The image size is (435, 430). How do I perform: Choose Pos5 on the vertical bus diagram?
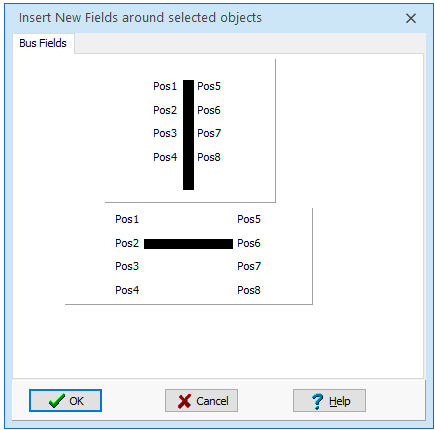click(x=209, y=86)
